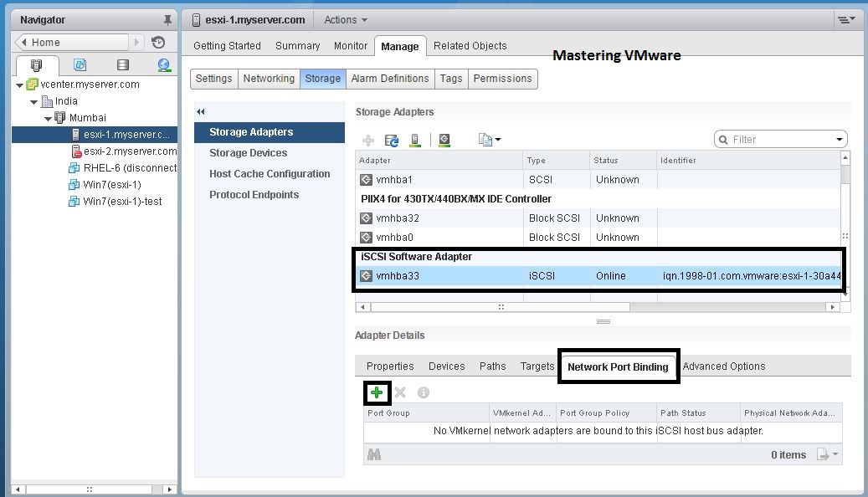
Task: Open recent objects history icon in Navigator
Action: pos(159,41)
